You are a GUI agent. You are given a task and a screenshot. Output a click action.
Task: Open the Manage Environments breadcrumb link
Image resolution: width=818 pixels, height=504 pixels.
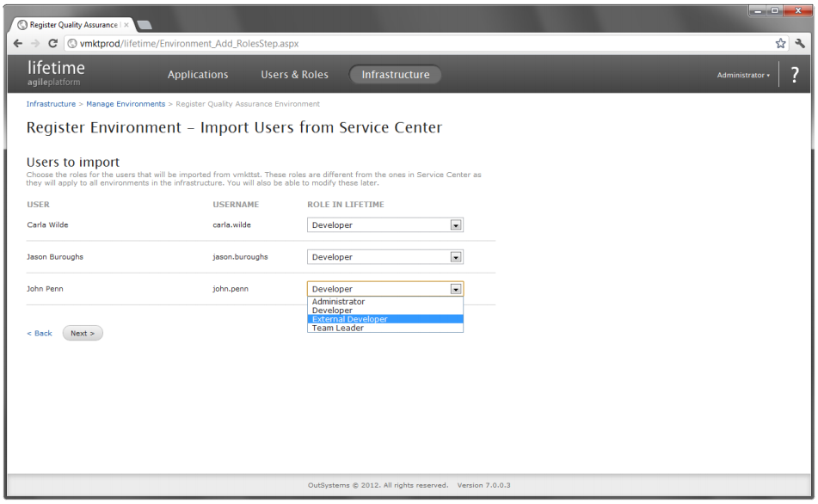[x=126, y=103]
